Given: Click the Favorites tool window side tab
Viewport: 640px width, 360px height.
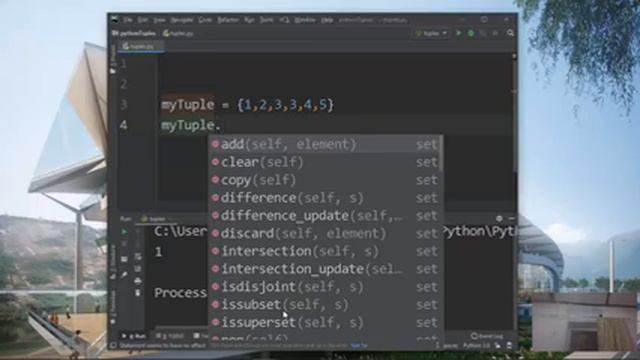Looking at the screenshot, I should [113, 307].
